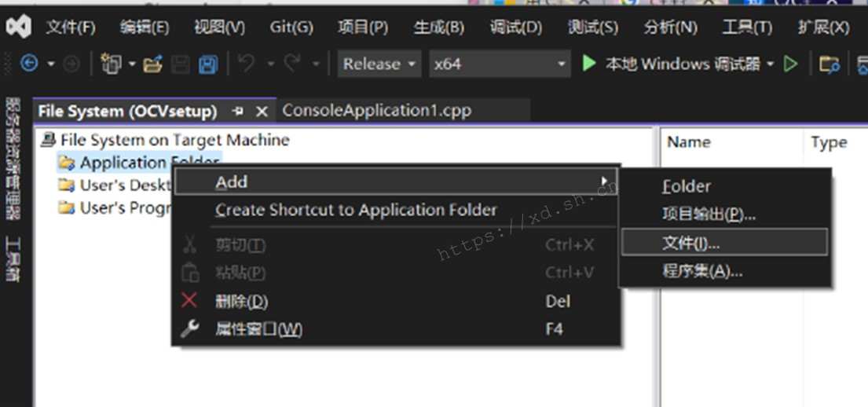Click the save all files icon
The height and width of the screenshot is (407, 868).
coord(208,64)
